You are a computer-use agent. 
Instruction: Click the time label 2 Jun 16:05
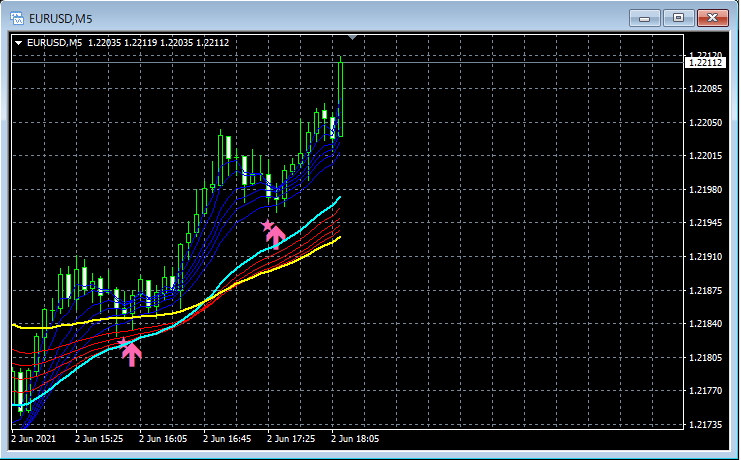pyautogui.click(x=163, y=439)
